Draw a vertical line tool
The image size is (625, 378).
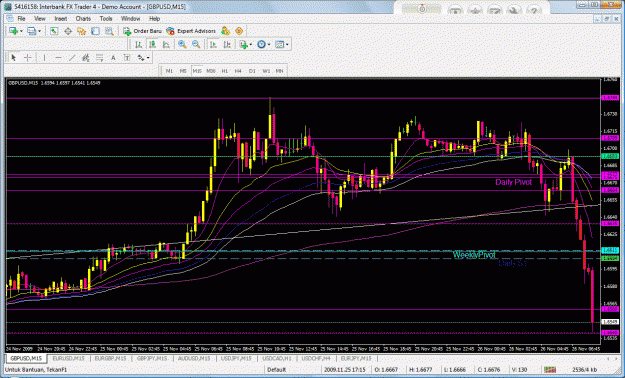pyautogui.click(x=44, y=58)
